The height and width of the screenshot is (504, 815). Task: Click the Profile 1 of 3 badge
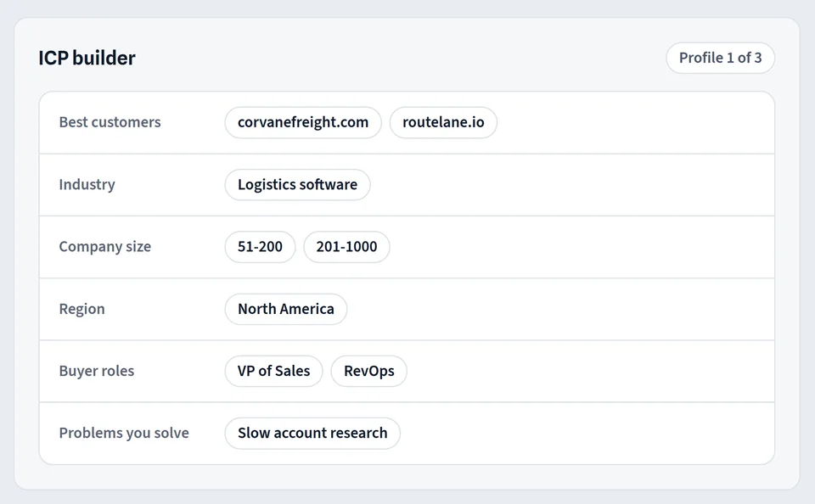coord(721,58)
